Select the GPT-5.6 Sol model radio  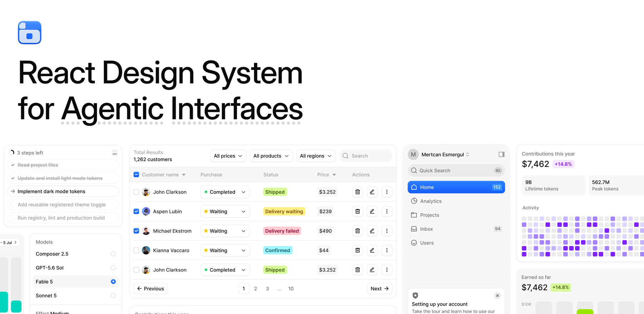tap(113, 268)
